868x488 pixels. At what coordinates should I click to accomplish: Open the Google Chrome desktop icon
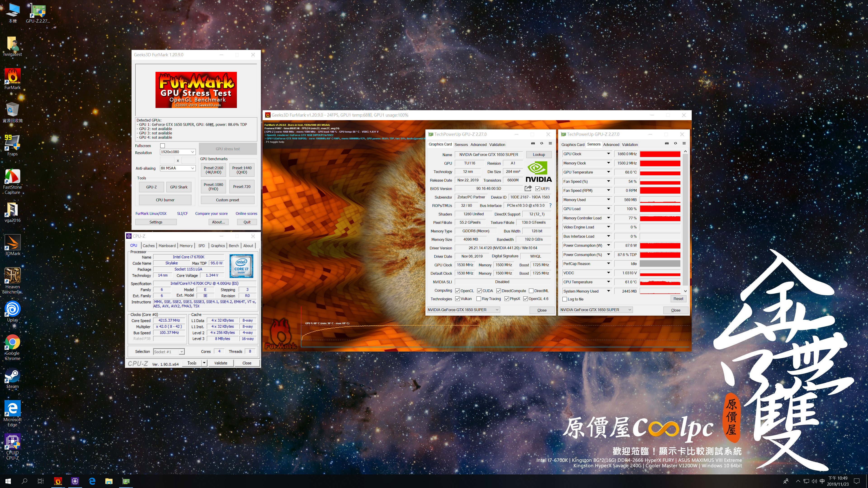(12, 347)
